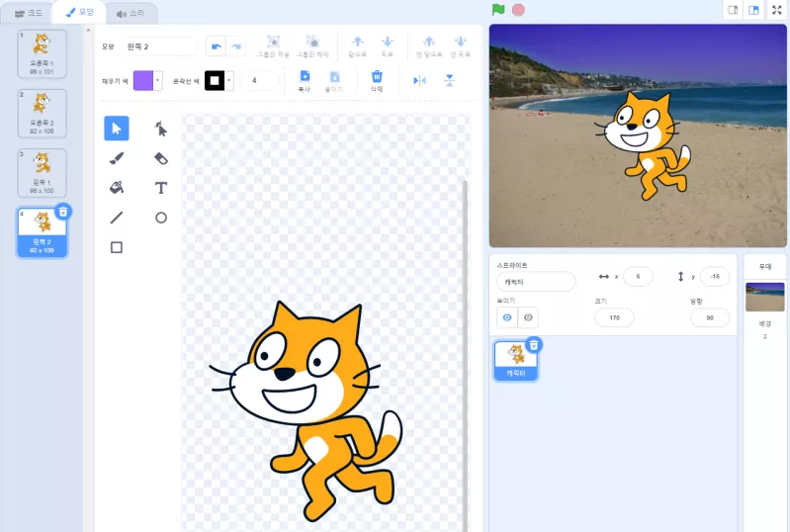790x532 pixels.
Task: Select the Brush tool
Action: [x=117, y=158]
